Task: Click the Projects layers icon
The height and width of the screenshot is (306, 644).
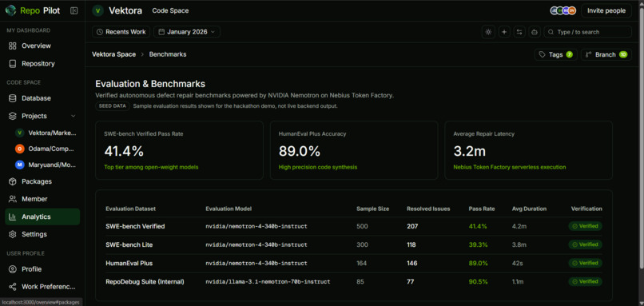Action: coord(12,116)
